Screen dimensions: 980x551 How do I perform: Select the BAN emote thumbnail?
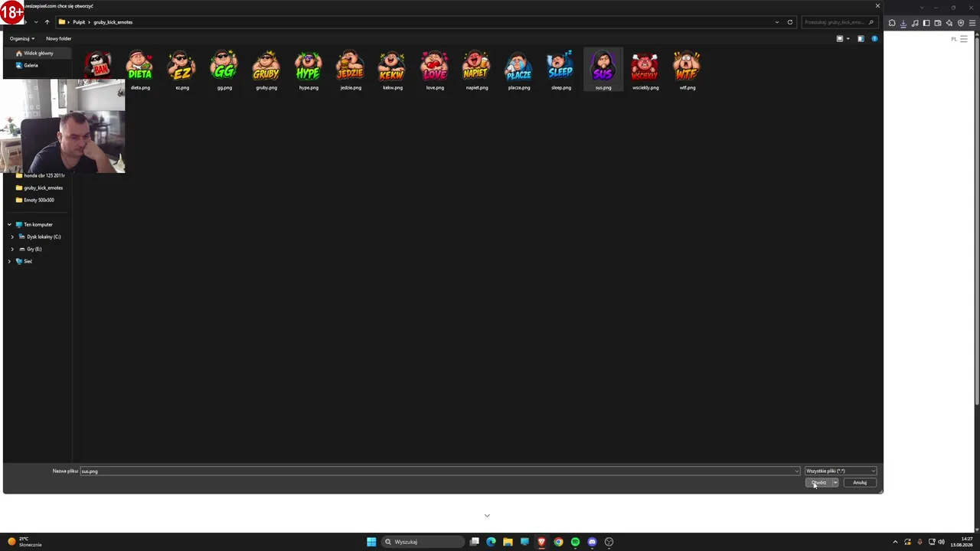pyautogui.click(x=98, y=66)
